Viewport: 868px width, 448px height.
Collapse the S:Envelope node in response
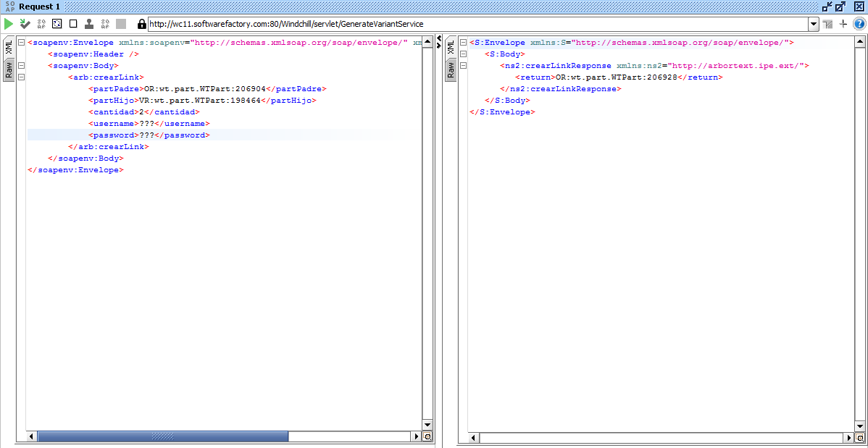click(463, 43)
